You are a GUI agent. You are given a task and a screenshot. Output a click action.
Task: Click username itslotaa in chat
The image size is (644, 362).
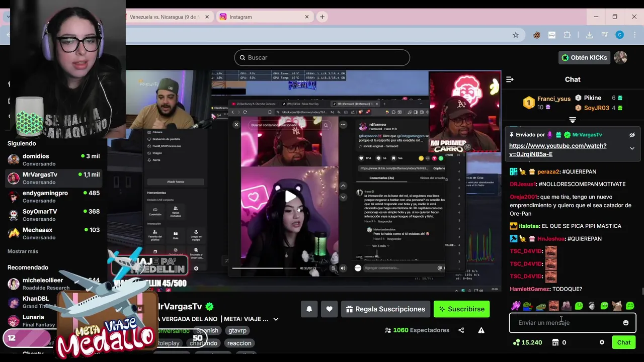coord(529,226)
